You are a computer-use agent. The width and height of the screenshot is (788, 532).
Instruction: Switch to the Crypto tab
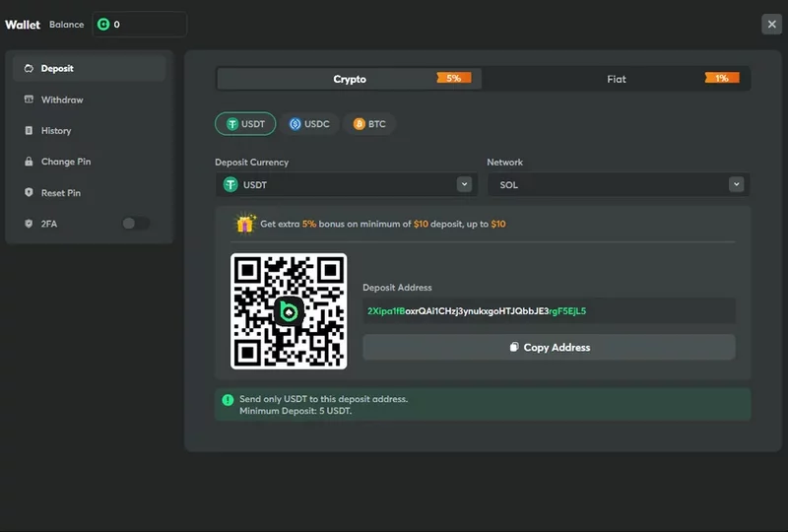point(350,79)
